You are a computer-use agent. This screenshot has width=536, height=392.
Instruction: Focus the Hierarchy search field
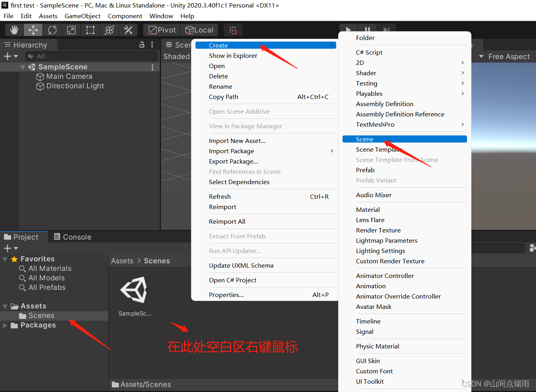(x=92, y=56)
